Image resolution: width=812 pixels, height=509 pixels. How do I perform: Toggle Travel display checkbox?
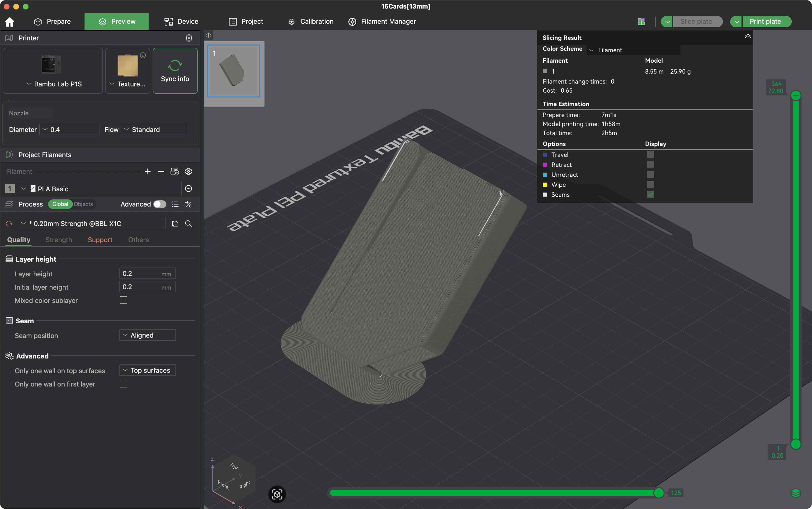pos(650,155)
